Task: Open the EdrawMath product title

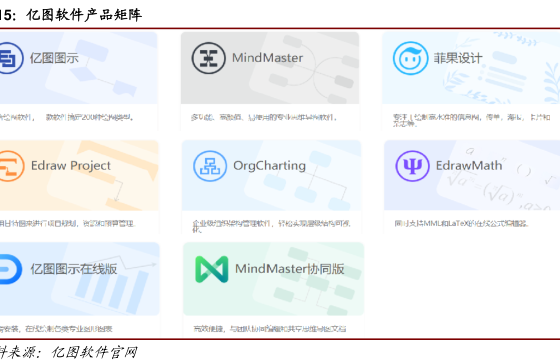Action: (469, 166)
